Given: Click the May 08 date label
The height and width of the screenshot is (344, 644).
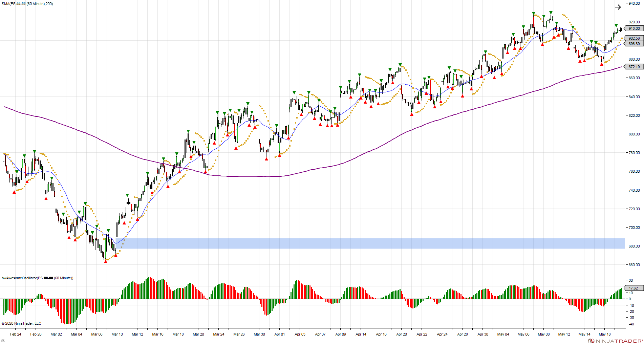Looking at the screenshot, I should coord(544,334).
